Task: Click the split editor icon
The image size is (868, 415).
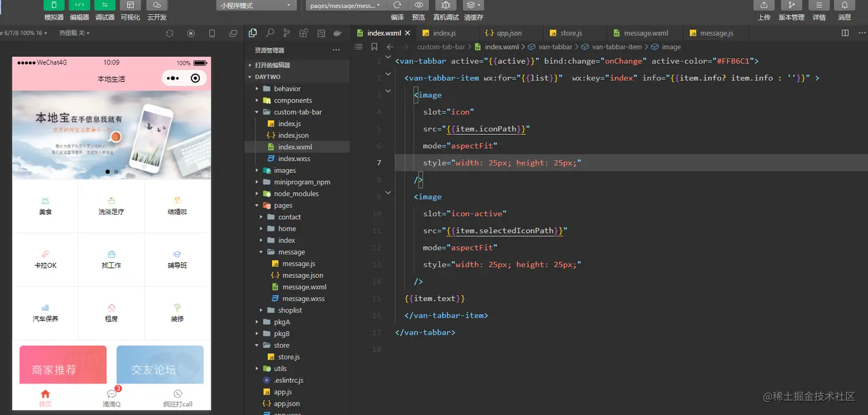Action: [845, 33]
